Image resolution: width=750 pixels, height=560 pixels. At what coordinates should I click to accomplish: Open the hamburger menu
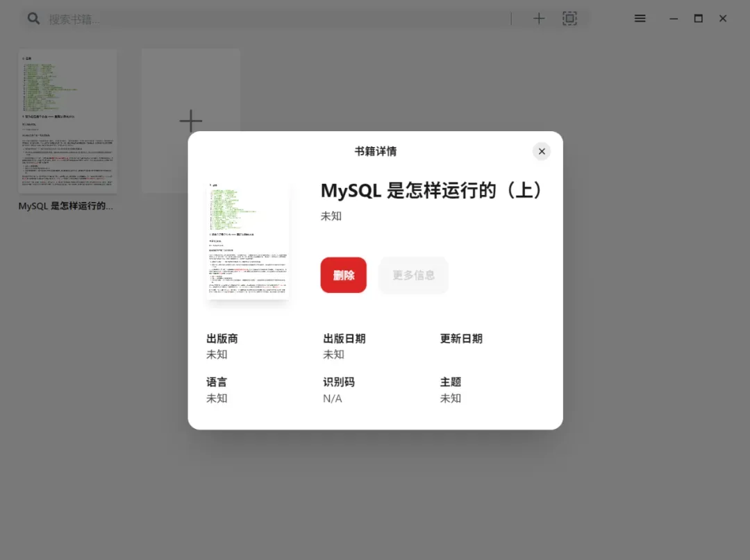pos(640,19)
